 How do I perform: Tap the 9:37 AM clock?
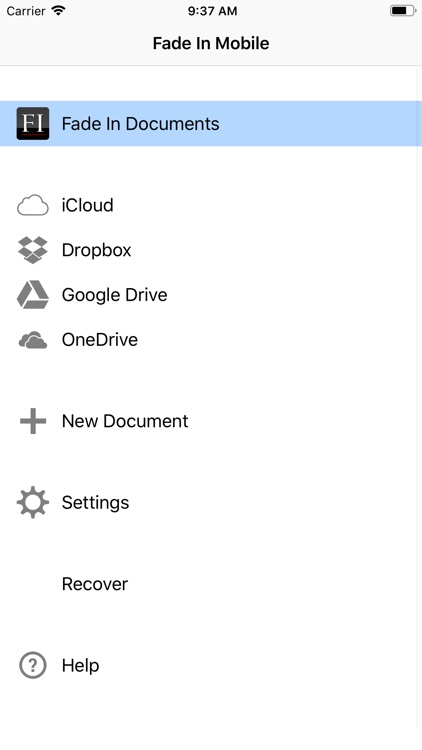212,11
